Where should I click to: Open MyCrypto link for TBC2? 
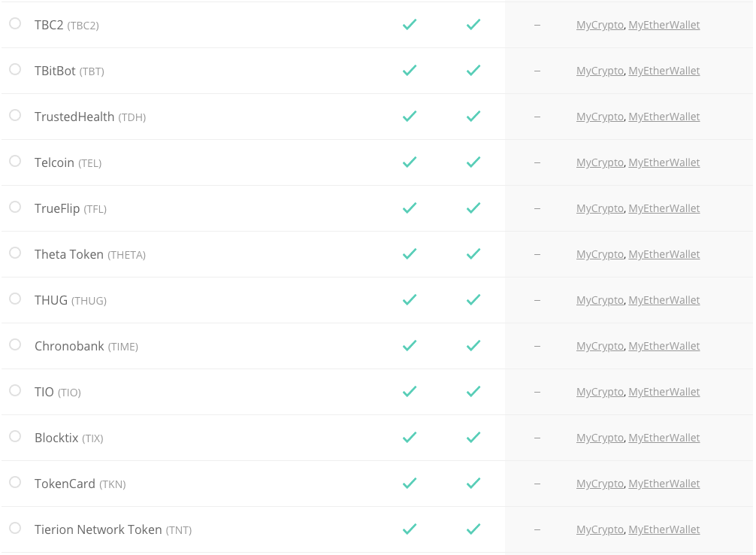tap(600, 25)
